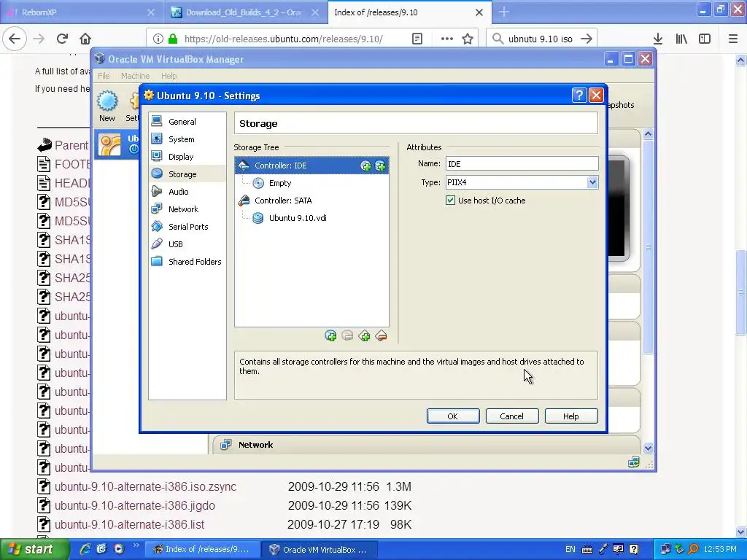
Task: Open the controller Type dropdown PIIX4
Action: point(522,182)
